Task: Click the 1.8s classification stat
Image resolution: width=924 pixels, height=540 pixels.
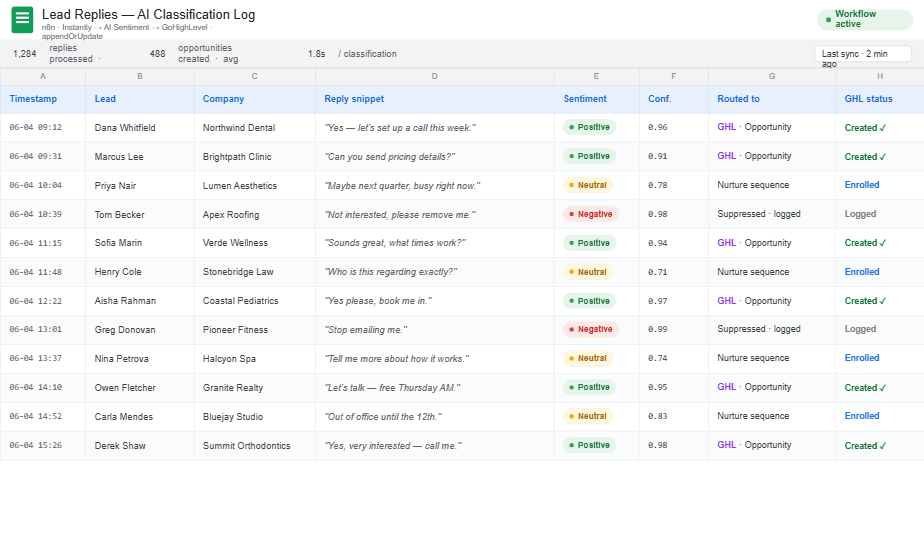Action: point(352,54)
